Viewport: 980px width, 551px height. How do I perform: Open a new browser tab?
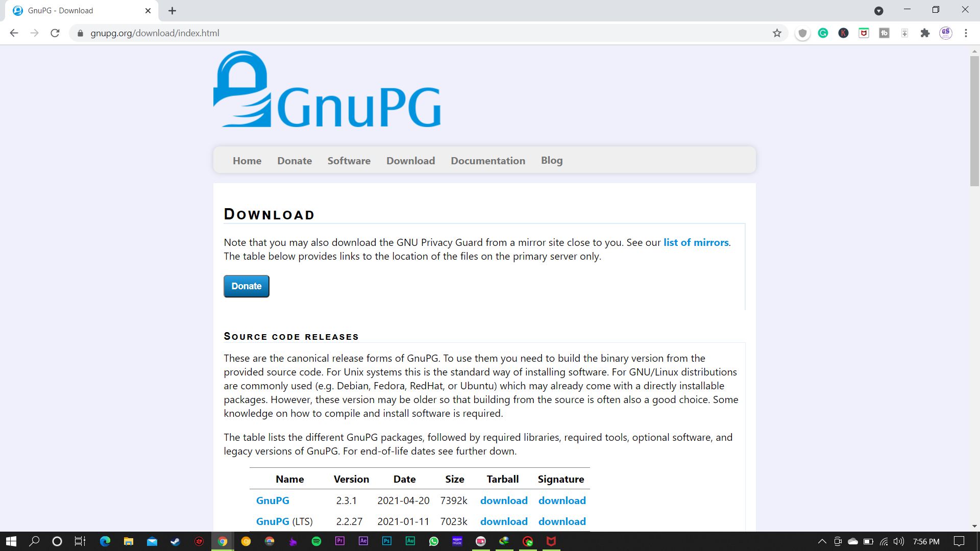pos(172,11)
